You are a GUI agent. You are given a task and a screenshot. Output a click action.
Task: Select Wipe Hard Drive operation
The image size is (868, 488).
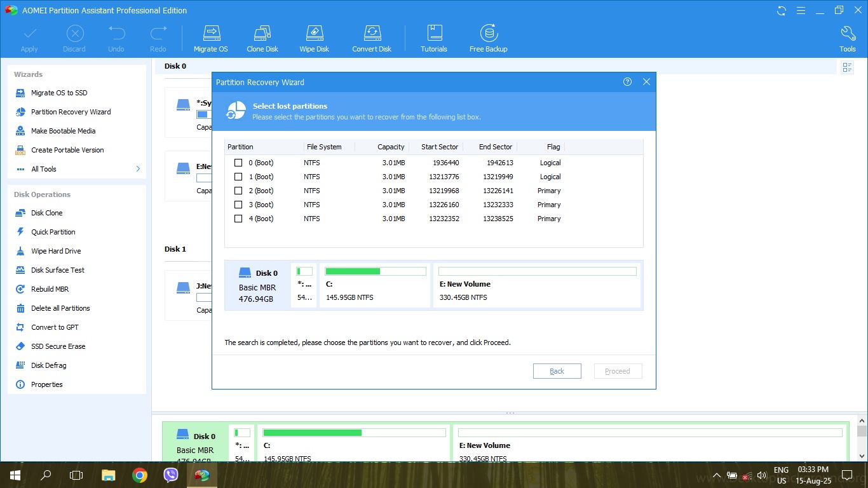[56, 251]
